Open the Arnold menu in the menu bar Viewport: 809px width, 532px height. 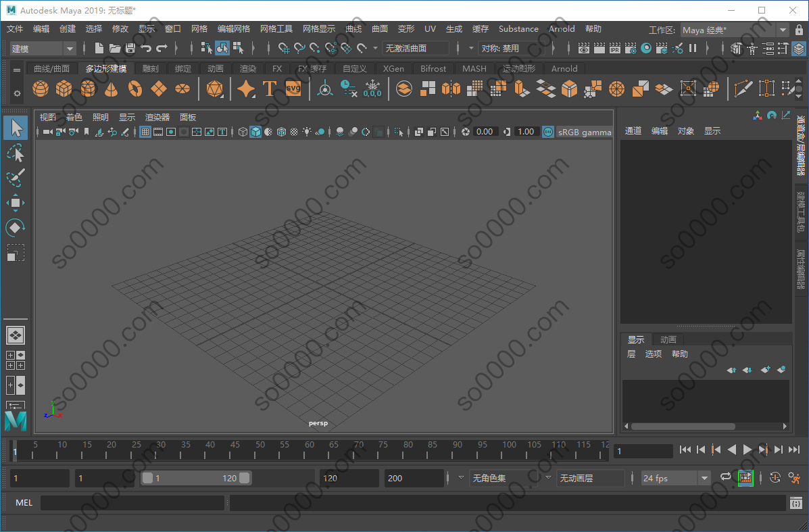click(x=562, y=29)
